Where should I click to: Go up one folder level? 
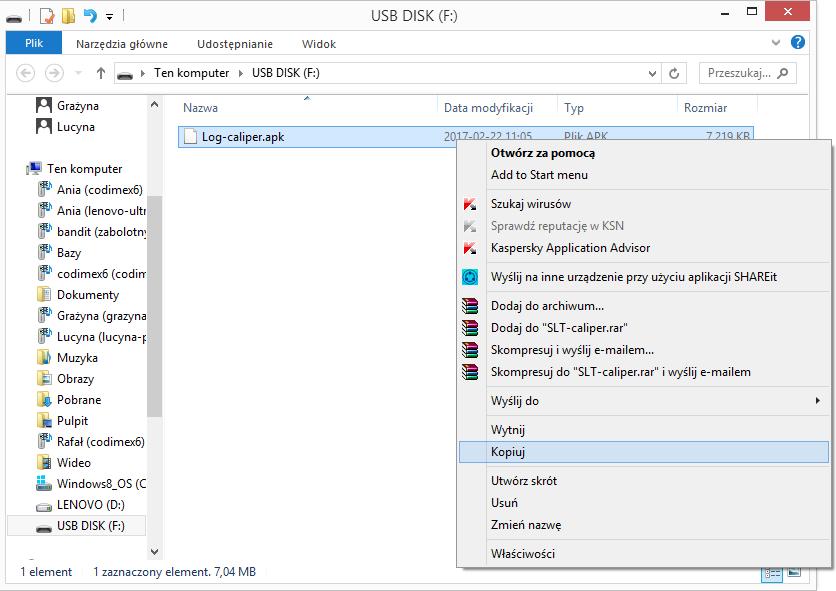coord(101,73)
